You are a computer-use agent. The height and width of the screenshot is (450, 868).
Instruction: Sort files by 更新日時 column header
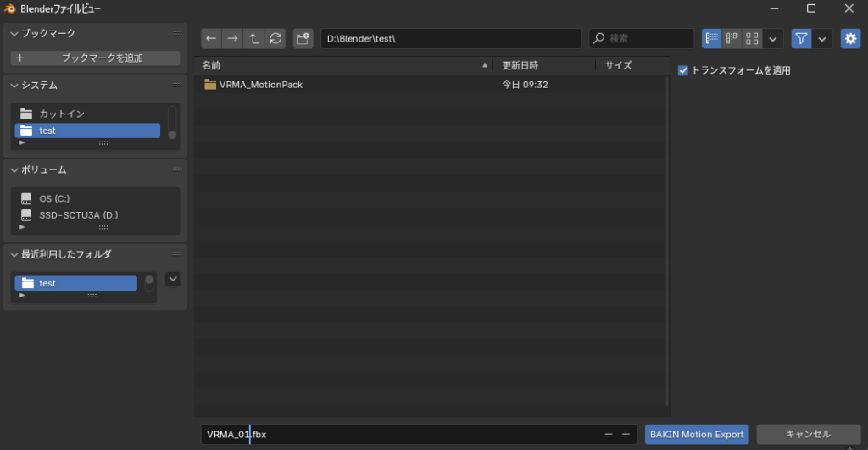click(x=520, y=65)
